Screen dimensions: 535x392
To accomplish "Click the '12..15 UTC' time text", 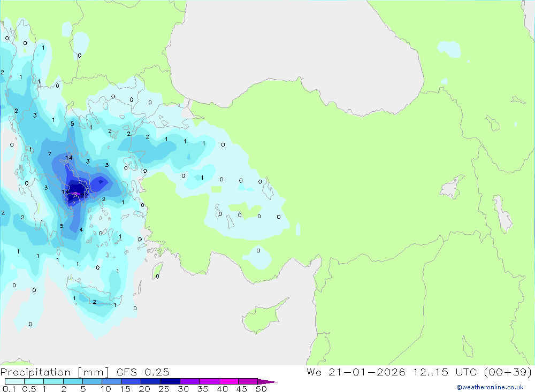I will tap(445, 372).
